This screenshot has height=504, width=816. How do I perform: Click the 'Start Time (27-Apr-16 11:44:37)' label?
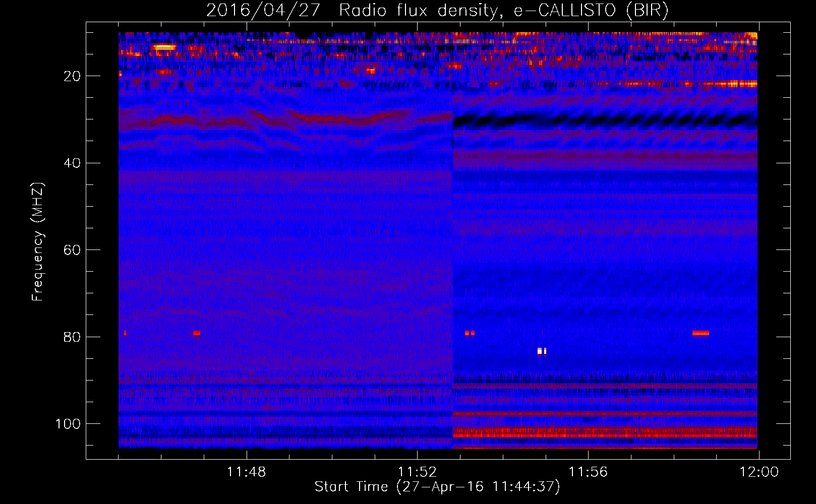[437, 487]
